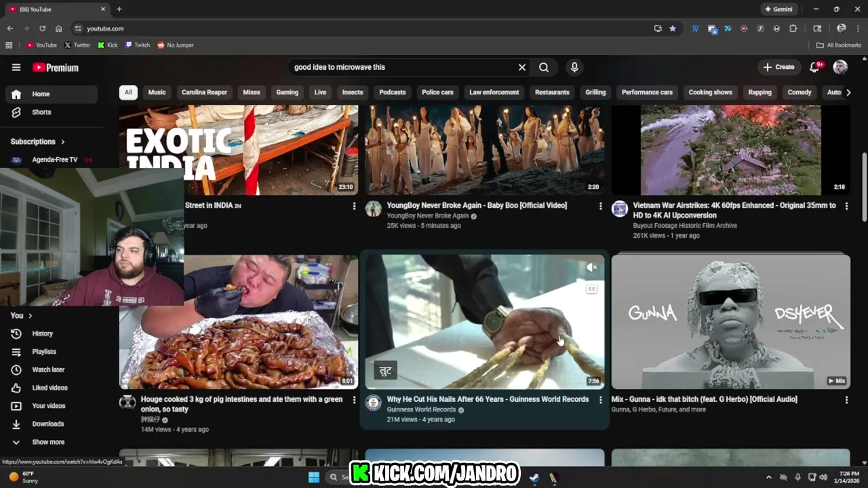Bookmark the page with the star icon
Image resolution: width=868 pixels, height=488 pixels.
tap(673, 28)
